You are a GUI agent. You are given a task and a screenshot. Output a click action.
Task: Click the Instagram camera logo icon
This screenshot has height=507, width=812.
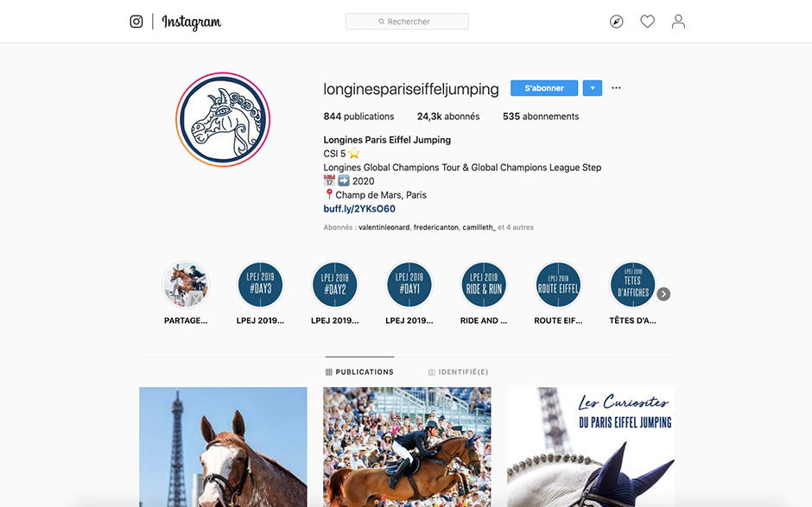pyautogui.click(x=136, y=22)
